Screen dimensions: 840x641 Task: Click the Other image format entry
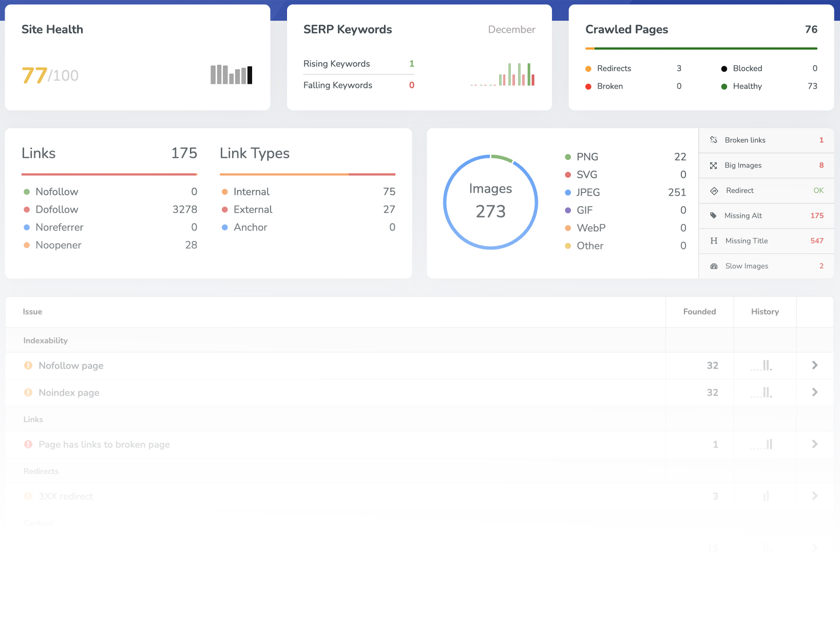[625, 246]
